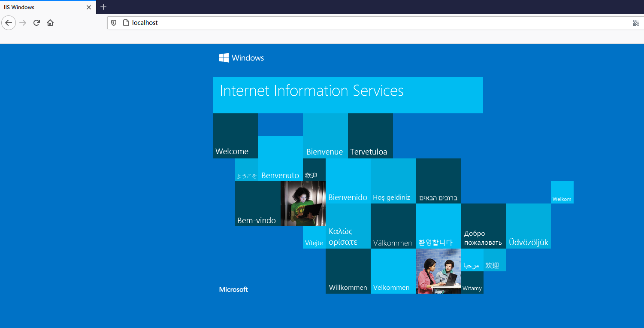
Task: Click the Witamy tile
Action: pos(472,282)
